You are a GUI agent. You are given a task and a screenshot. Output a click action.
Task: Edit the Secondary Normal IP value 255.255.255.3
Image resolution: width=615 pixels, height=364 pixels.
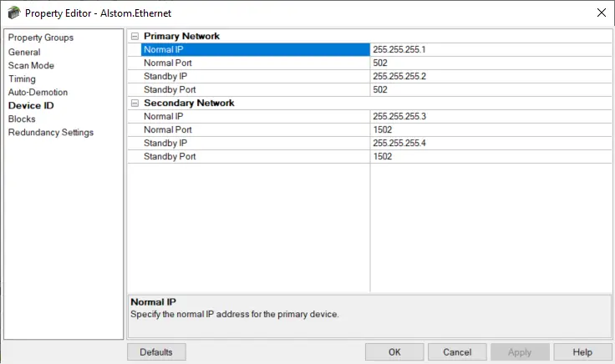(490, 116)
